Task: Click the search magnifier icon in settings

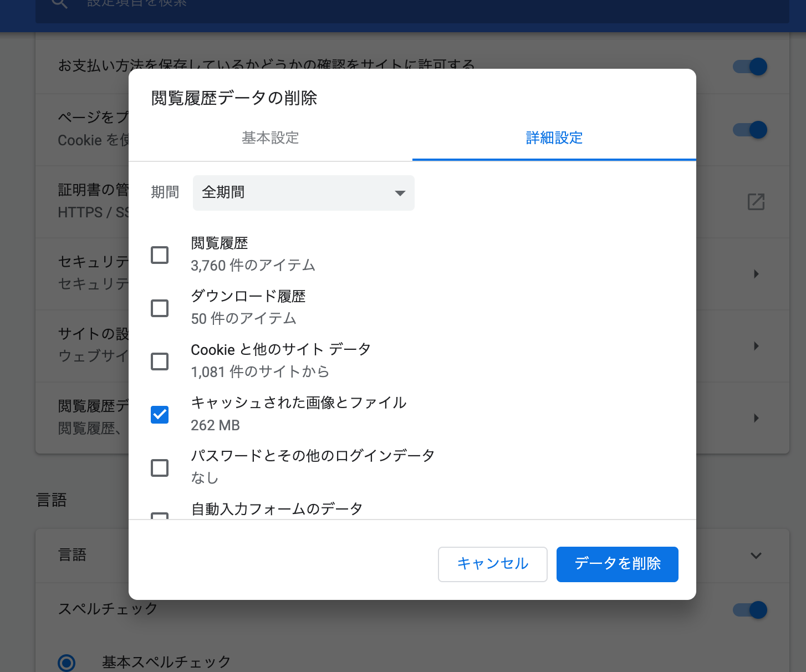Action: point(59,3)
